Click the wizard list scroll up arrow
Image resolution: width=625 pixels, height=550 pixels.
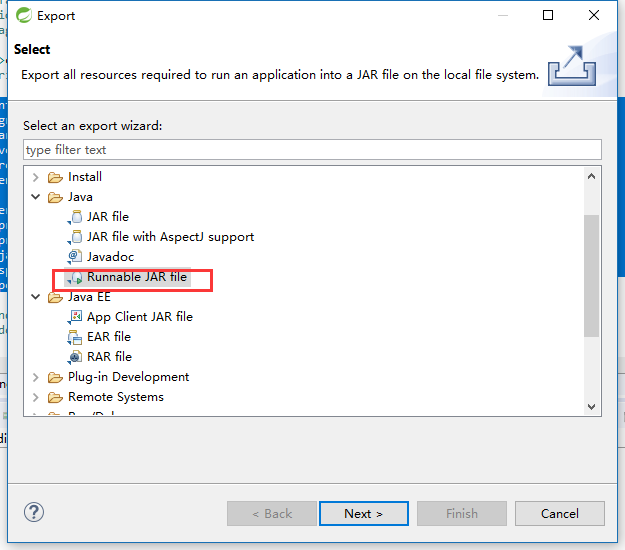tap(592, 176)
